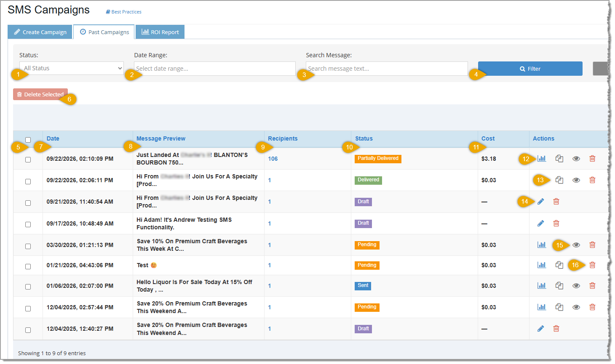Open chart for 'Hello Liquor' Sent campaign

pos(542,286)
